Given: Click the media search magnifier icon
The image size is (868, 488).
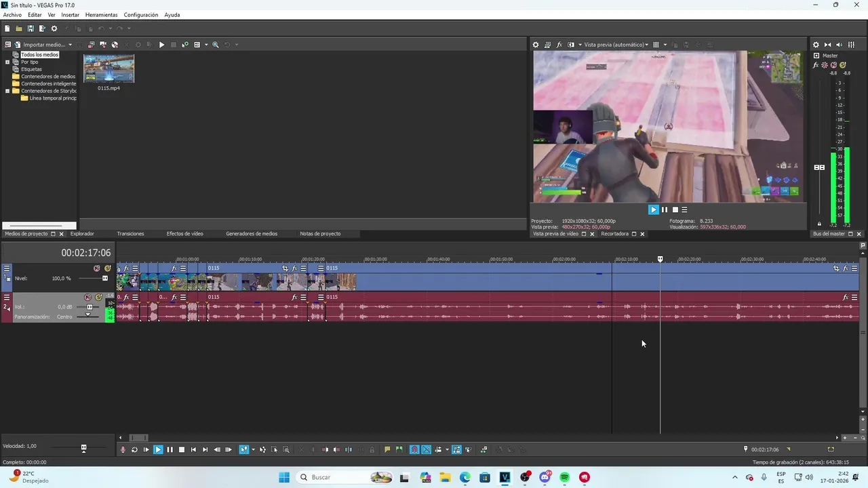Looking at the screenshot, I should tap(216, 45).
